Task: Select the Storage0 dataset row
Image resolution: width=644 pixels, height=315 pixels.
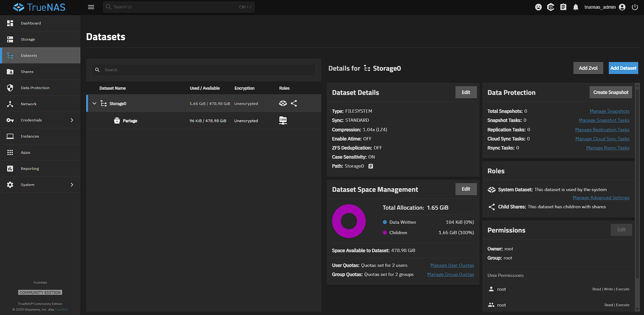Action: (204, 103)
